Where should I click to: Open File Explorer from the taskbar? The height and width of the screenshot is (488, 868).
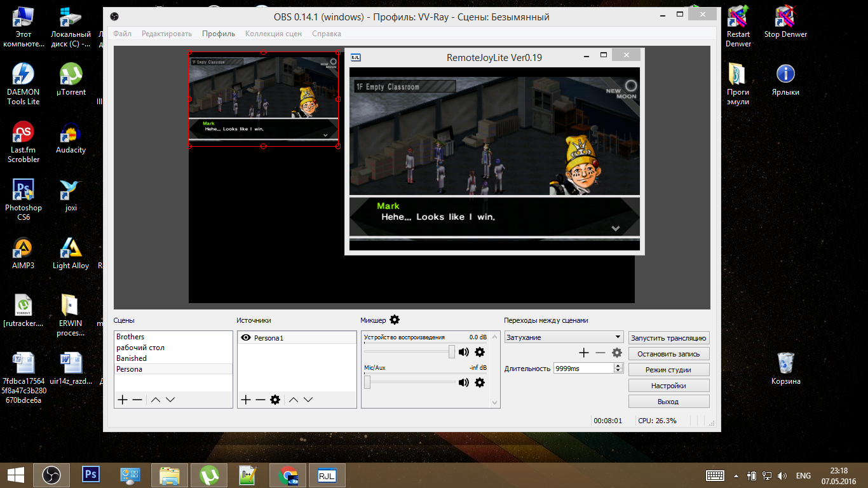[x=170, y=475]
